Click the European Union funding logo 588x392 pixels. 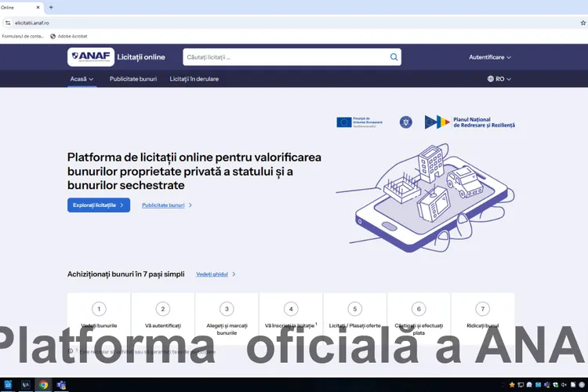click(359, 122)
